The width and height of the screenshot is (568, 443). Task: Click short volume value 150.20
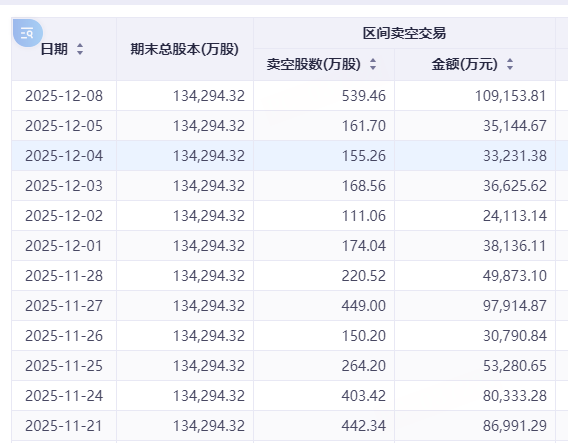pyautogui.click(x=364, y=336)
